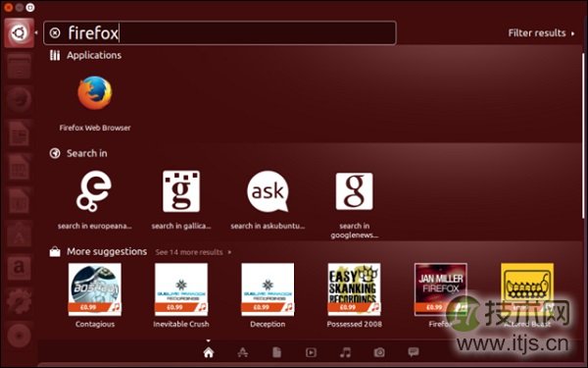Open LibreOffice Calc in the launcher
588x368 pixels.
pyautogui.click(x=20, y=167)
